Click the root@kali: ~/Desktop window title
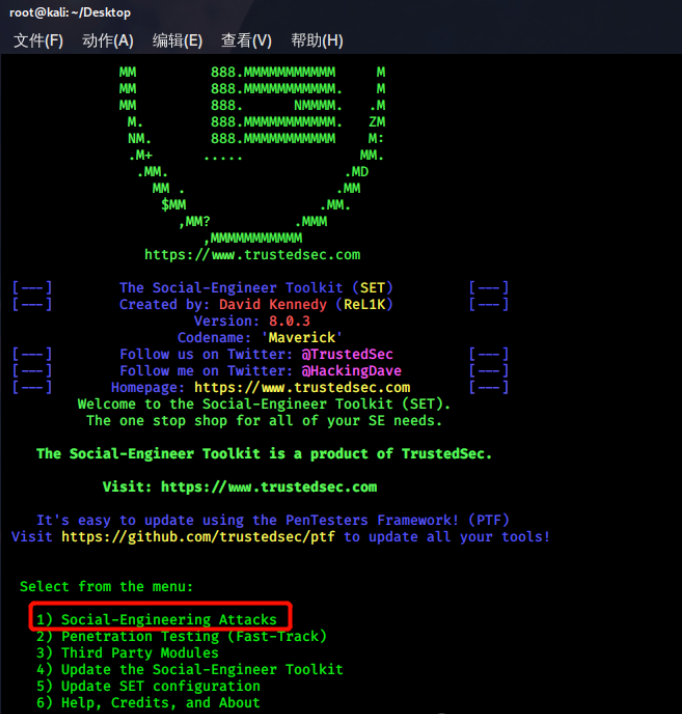 (70, 12)
